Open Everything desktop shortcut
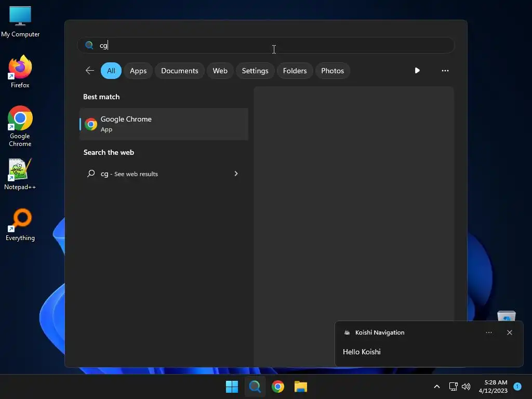This screenshot has height=399, width=532. (x=20, y=225)
